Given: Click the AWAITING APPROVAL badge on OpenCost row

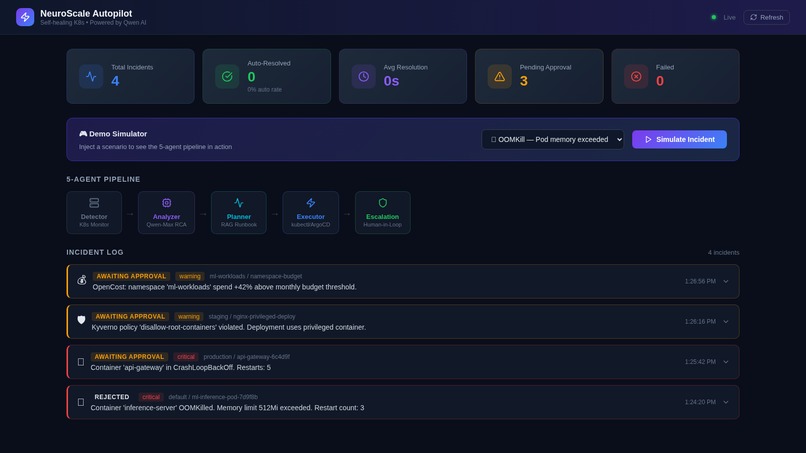Looking at the screenshot, I should point(131,276).
